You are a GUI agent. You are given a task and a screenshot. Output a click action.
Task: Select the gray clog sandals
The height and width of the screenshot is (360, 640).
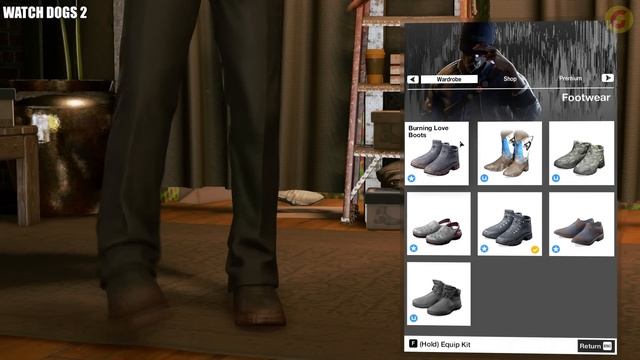438,224
